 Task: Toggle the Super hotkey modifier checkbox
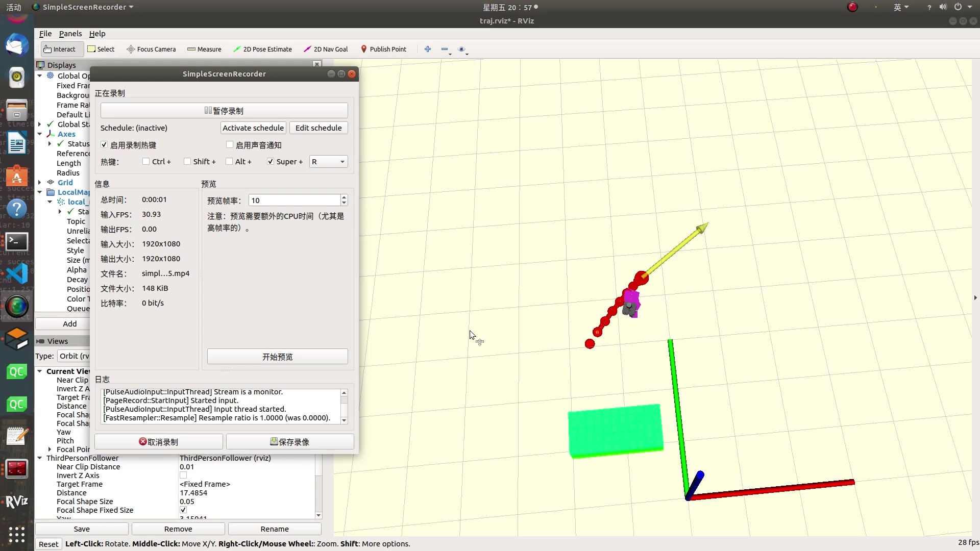(x=271, y=162)
